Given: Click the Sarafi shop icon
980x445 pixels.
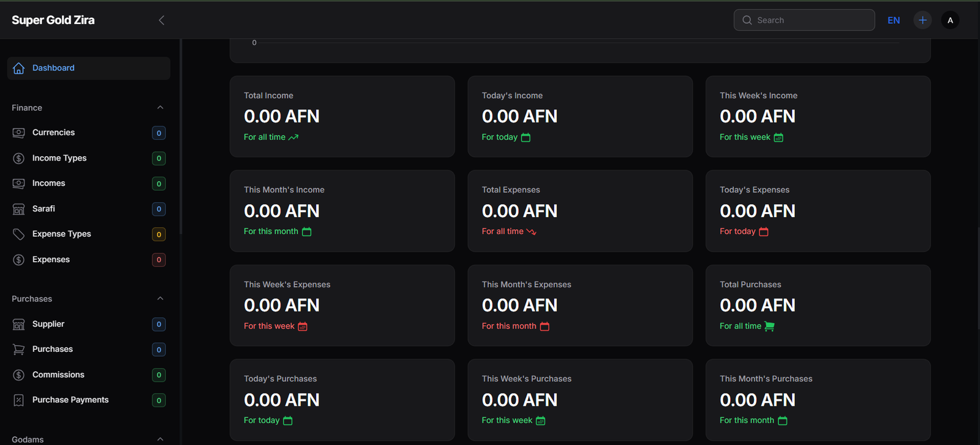Looking at the screenshot, I should [x=19, y=209].
